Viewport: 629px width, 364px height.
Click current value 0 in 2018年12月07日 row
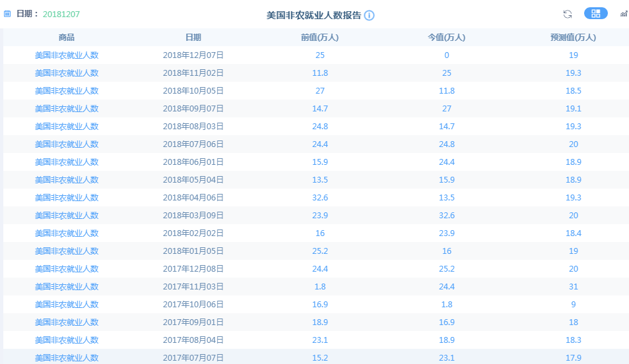pos(446,55)
